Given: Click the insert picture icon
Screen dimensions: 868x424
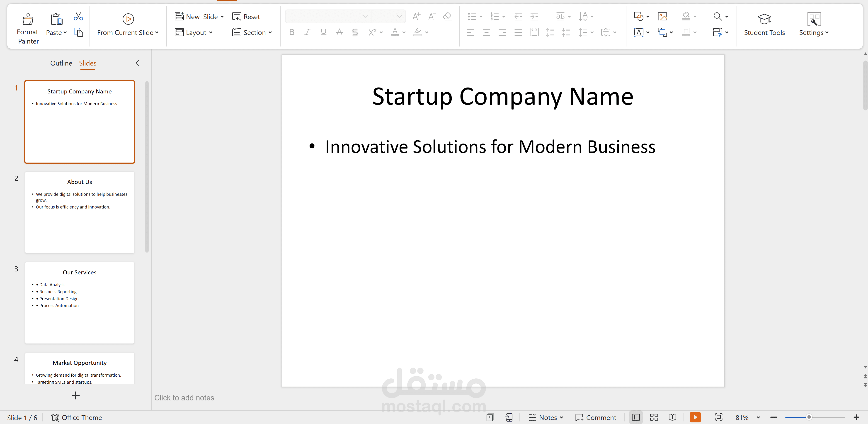Looking at the screenshot, I should pyautogui.click(x=662, y=16).
